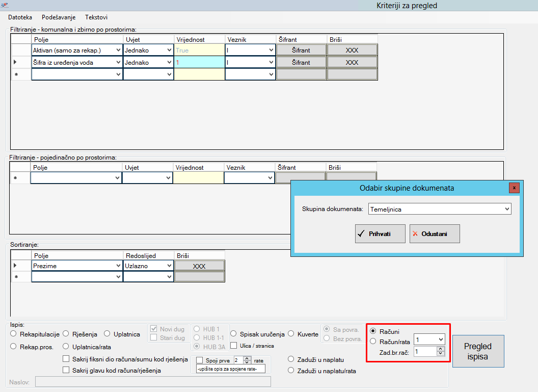Select the Računi radio button
Image resolution: width=538 pixels, height=392 pixels.
(x=373, y=331)
